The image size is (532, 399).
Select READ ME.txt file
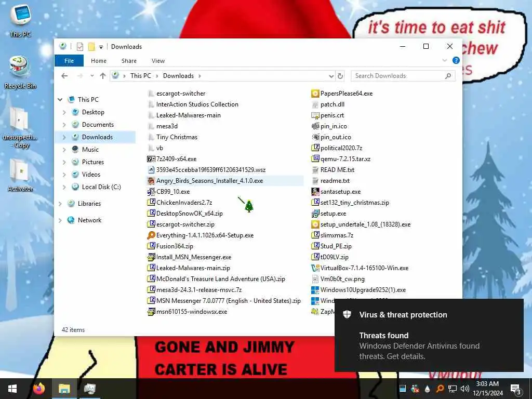click(333, 170)
